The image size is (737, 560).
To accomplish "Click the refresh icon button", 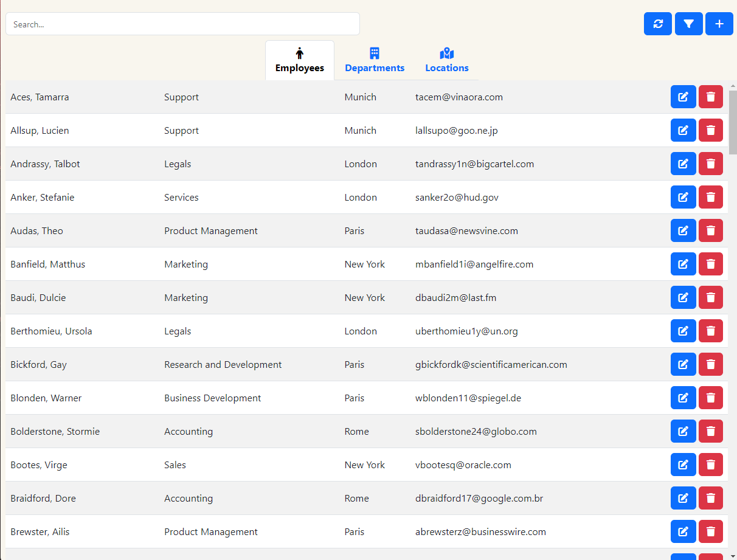I will [658, 24].
